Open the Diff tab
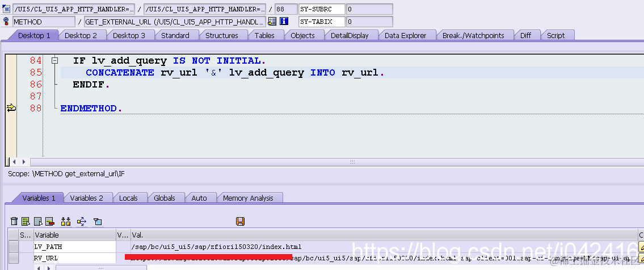644x270 pixels. pos(526,35)
